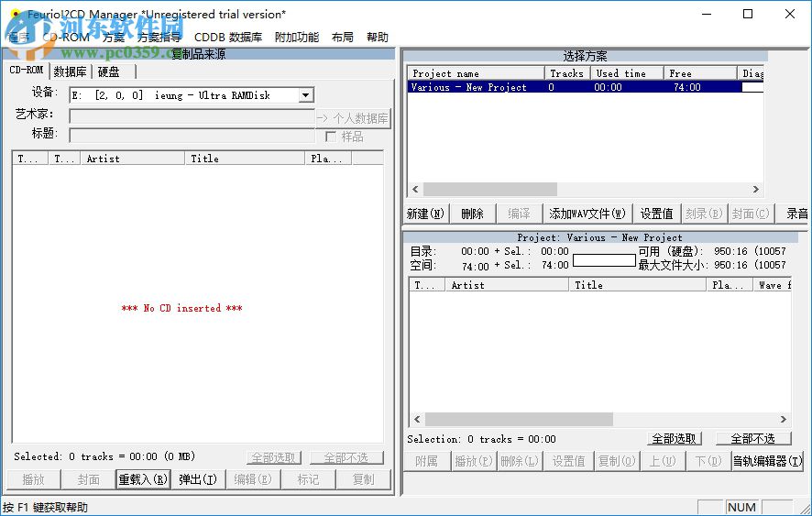Click the 删除 project button
The width and height of the screenshot is (812, 516).
point(472,214)
